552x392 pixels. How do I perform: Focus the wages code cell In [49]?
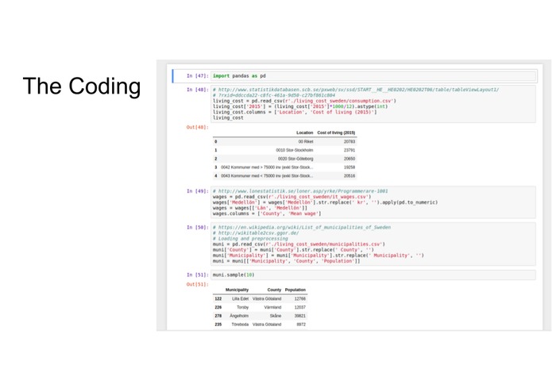pos(373,202)
